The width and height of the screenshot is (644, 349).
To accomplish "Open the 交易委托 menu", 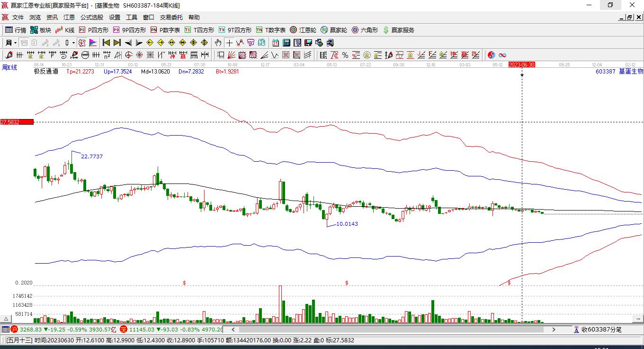I will tap(171, 18).
